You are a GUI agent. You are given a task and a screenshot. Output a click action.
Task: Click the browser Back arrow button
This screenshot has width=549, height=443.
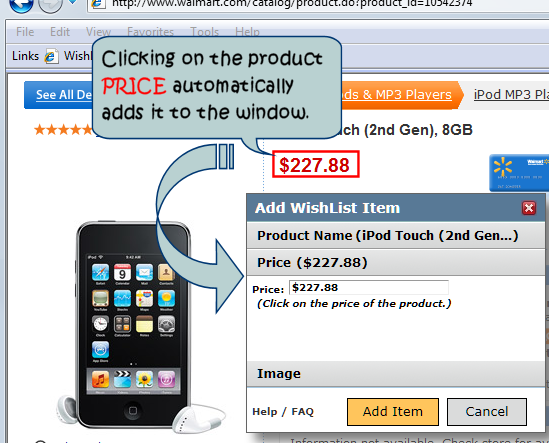[21, 4]
